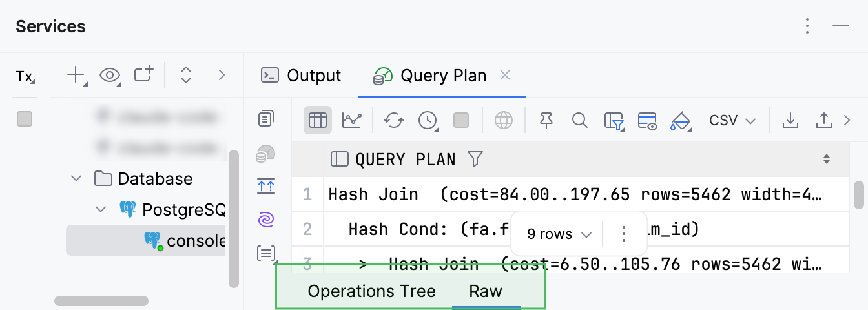Collapse the Database tree node
The image size is (868, 310).
(77, 178)
